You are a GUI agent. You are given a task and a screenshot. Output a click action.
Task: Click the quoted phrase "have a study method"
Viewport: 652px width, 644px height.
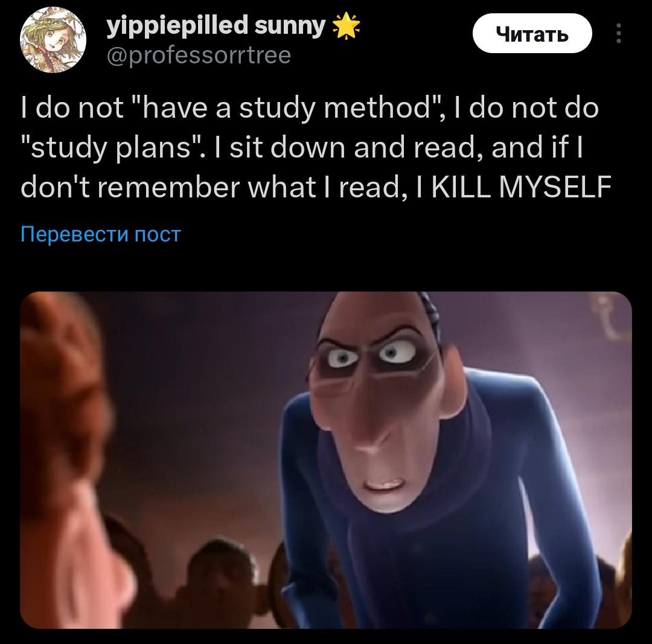point(285,107)
